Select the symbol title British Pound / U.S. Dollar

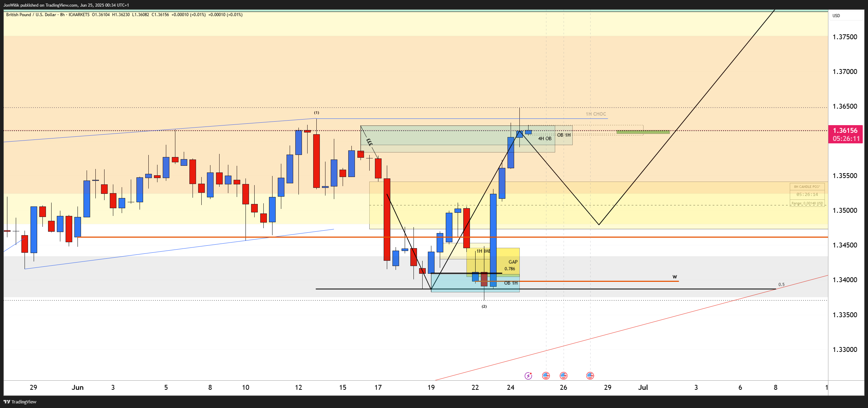click(31, 15)
